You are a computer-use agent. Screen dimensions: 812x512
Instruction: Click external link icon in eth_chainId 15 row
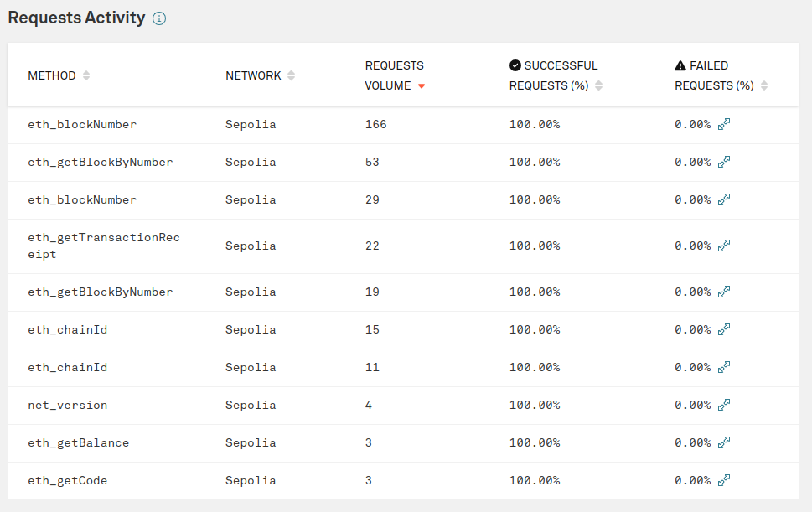(x=724, y=330)
